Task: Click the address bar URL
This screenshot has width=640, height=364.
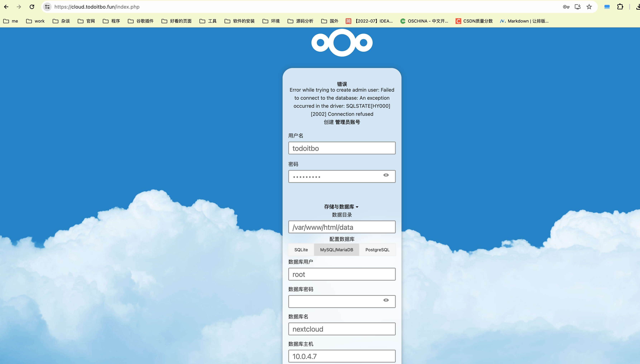Action: point(97,7)
